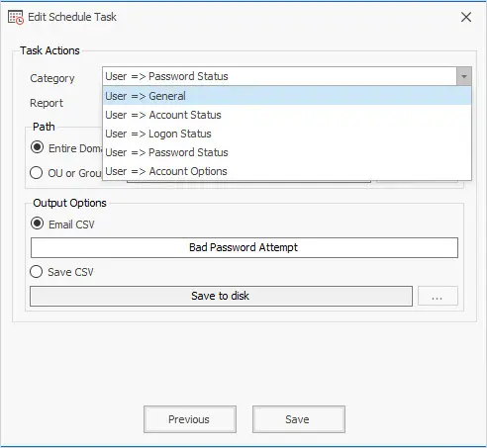
Task: Select User => Account Options entry
Action: coord(287,171)
